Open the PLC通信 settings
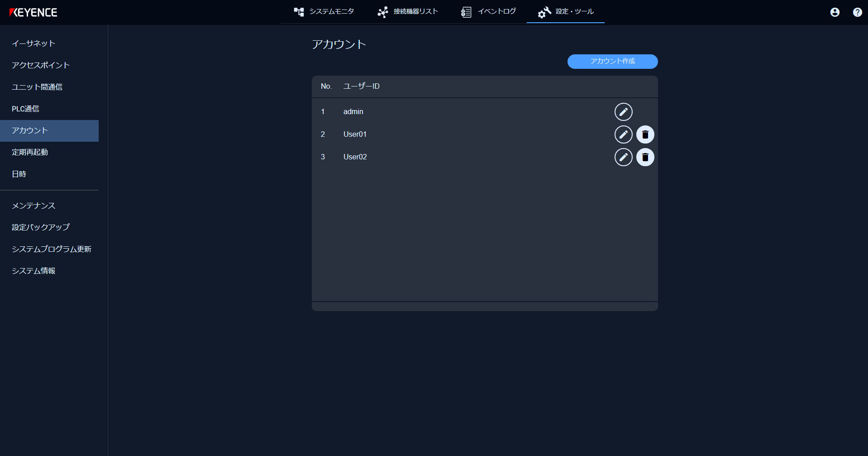Viewport: 868px width, 456px height. (x=25, y=109)
